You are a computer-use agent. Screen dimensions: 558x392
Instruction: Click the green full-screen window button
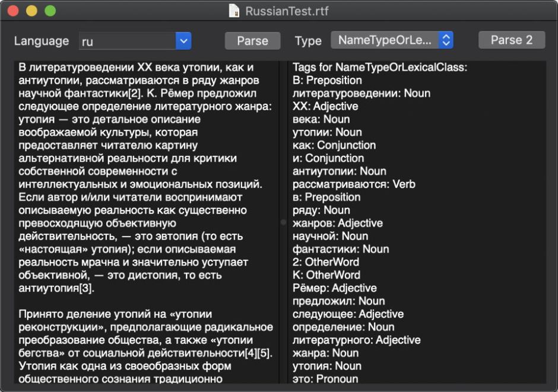(50, 11)
